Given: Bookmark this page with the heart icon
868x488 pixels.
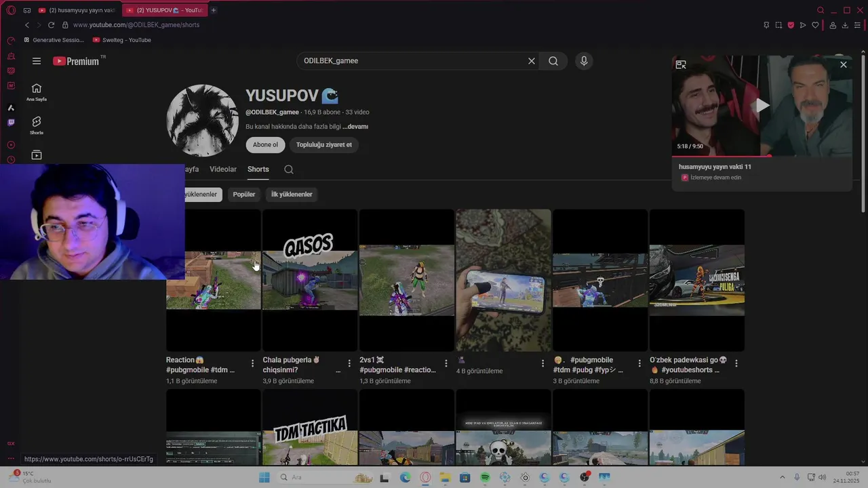Looking at the screenshot, I should [x=815, y=25].
